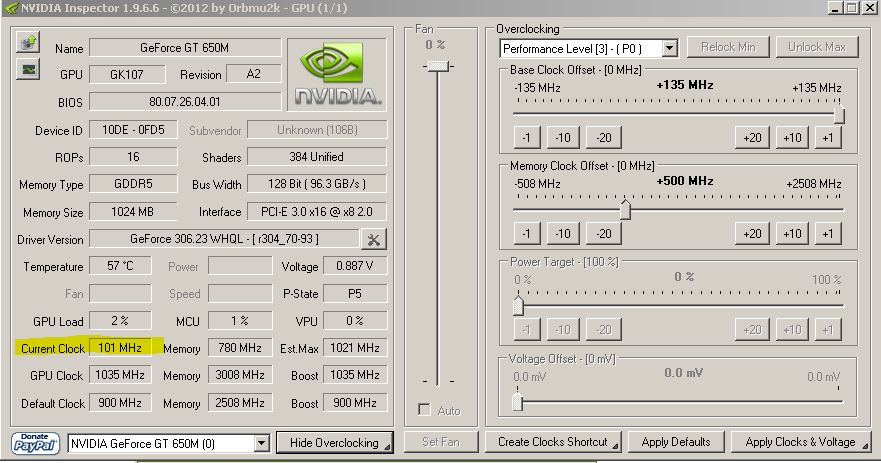Click the PayPal Donate button
The height and width of the screenshot is (463, 881).
click(x=35, y=443)
